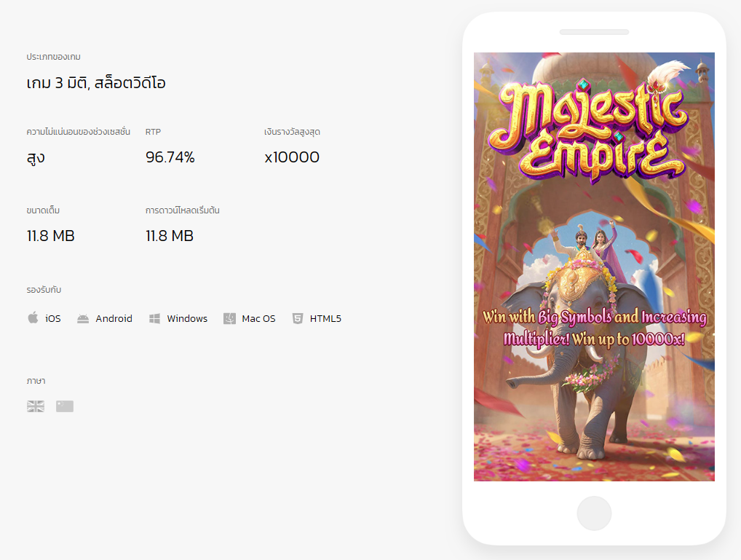Click the phone mockup home button

[x=594, y=513]
